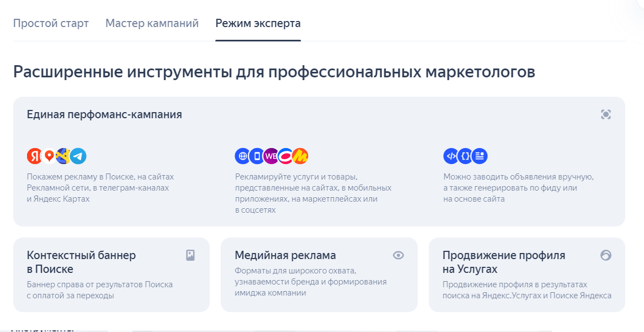Switch to the Простой старт tab
644x332 pixels.
(x=51, y=23)
